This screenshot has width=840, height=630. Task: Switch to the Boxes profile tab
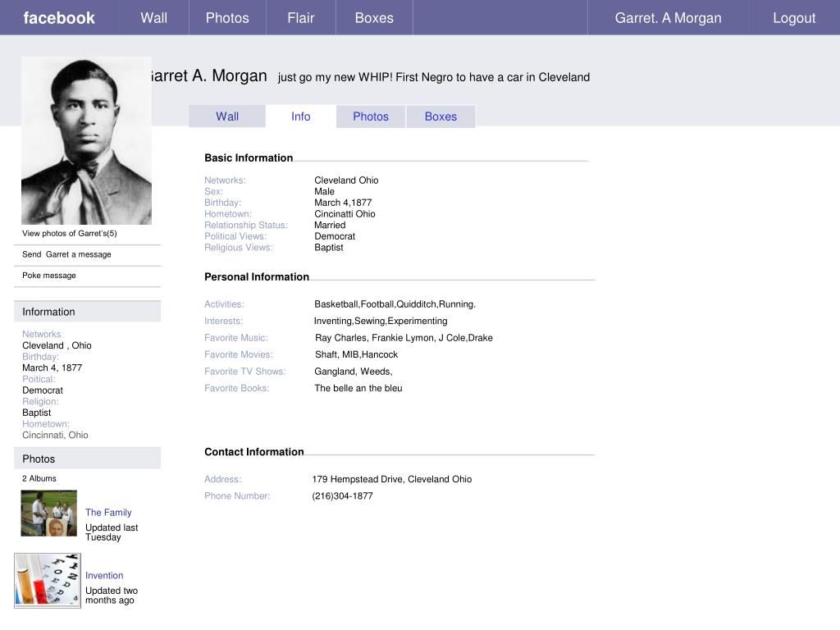tap(441, 116)
